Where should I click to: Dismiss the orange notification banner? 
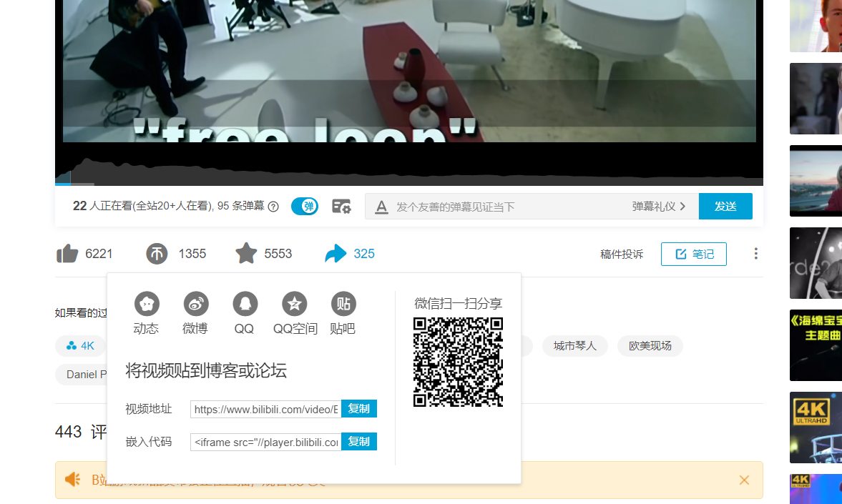pos(744,480)
